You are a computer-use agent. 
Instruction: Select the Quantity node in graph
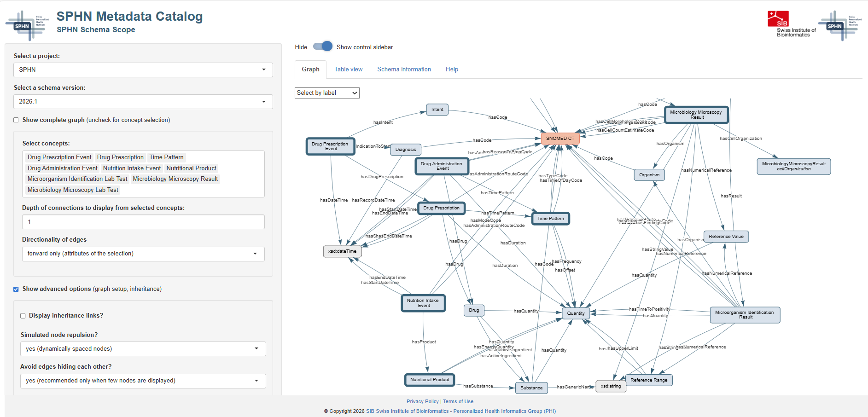coord(576,313)
